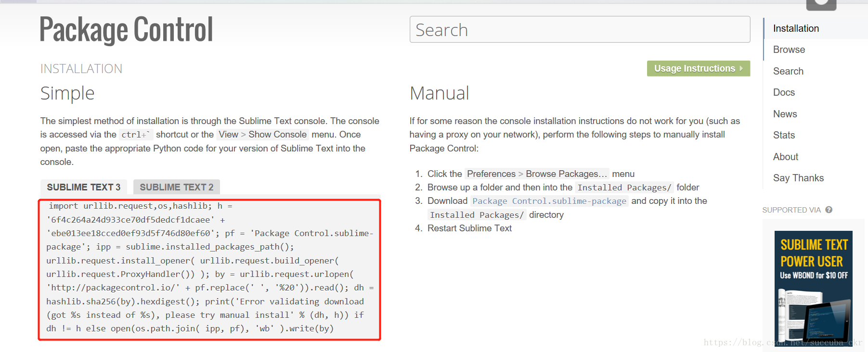Click the Package Control site title
The width and height of the screenshot is (868, 352).
tap(126, 30)
